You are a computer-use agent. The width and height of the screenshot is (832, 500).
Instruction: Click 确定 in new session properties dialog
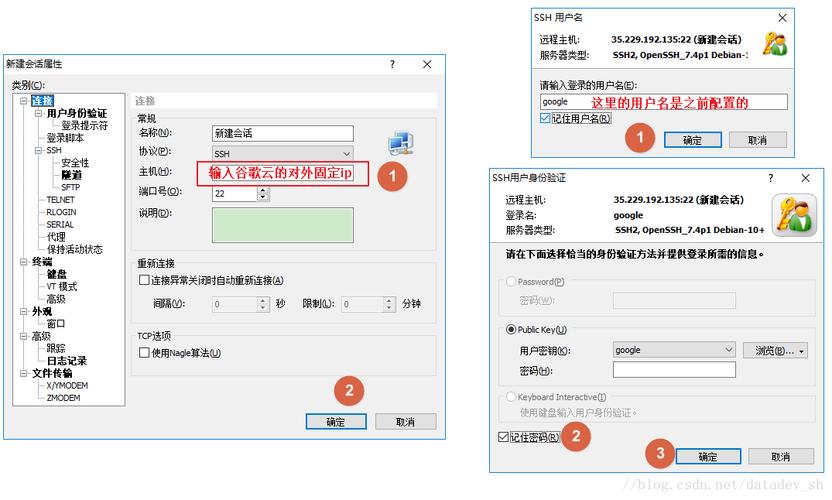(x=336, y=422)
